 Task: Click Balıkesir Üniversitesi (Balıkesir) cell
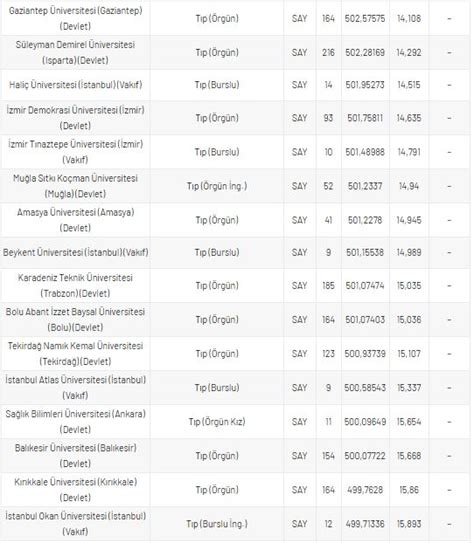tap(75, 455)
